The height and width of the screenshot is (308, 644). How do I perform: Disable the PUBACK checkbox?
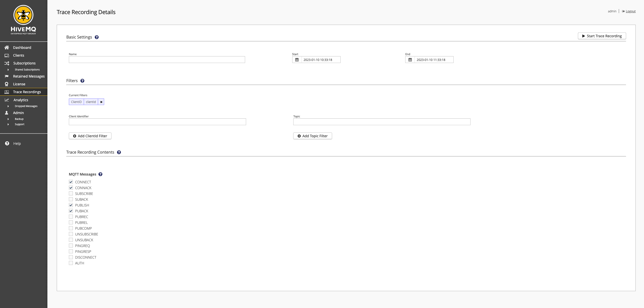click(x=71, y=211)
